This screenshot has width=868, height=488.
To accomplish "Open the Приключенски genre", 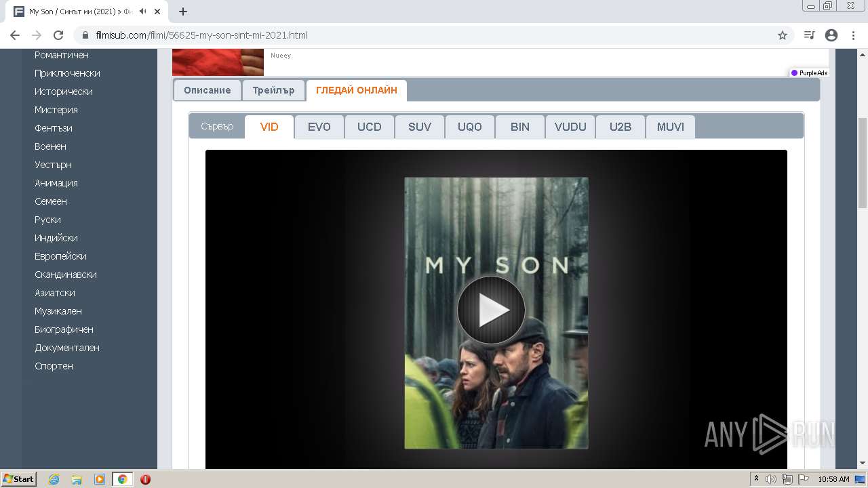I will pos(67,73).
